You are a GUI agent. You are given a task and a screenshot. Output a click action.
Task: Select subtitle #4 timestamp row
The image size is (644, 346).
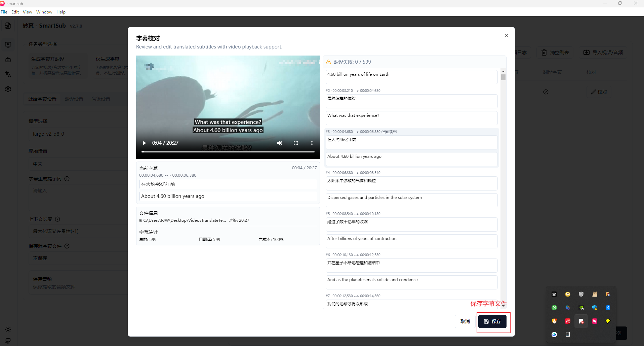[353, 173]
